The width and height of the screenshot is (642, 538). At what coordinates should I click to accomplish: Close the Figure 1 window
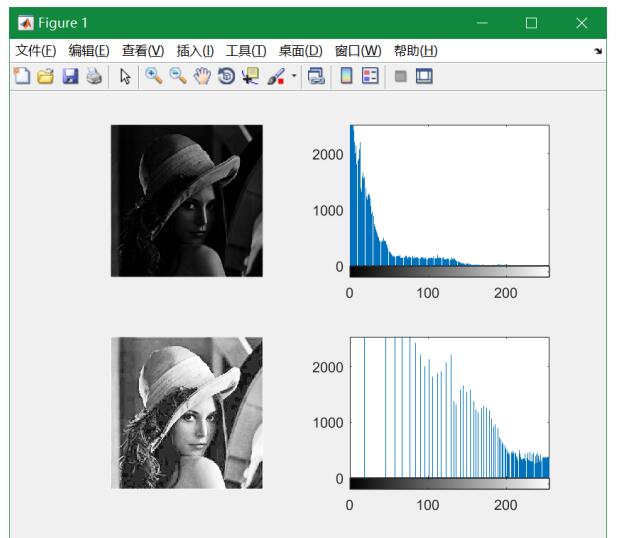[x=581, y=23]
